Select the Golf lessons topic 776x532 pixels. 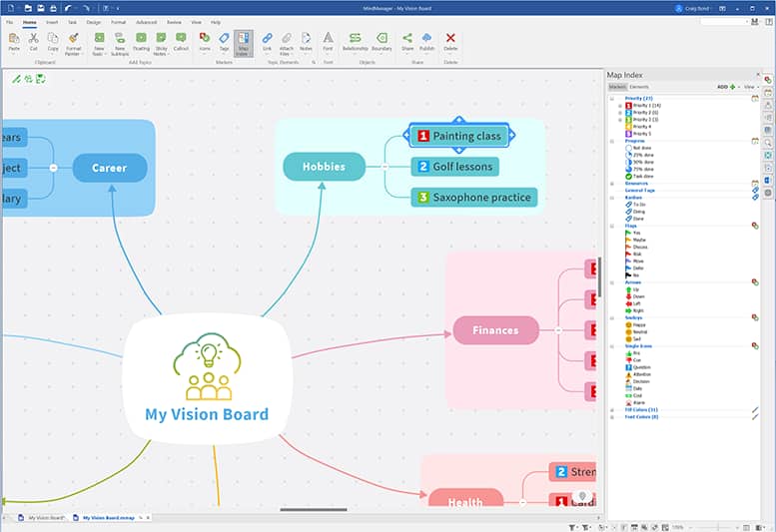(x=455, y=167)
